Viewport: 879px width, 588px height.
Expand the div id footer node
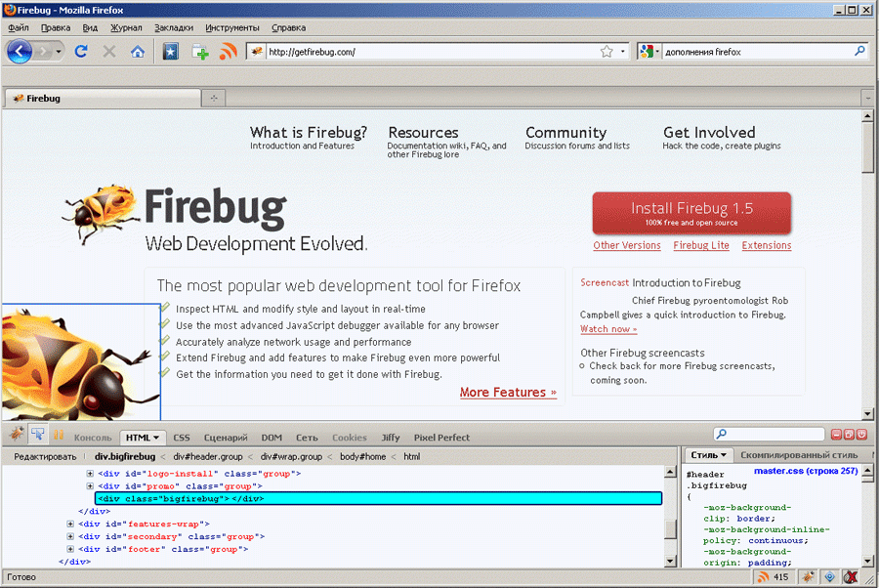pyautogui.click(x=70, y=549)
